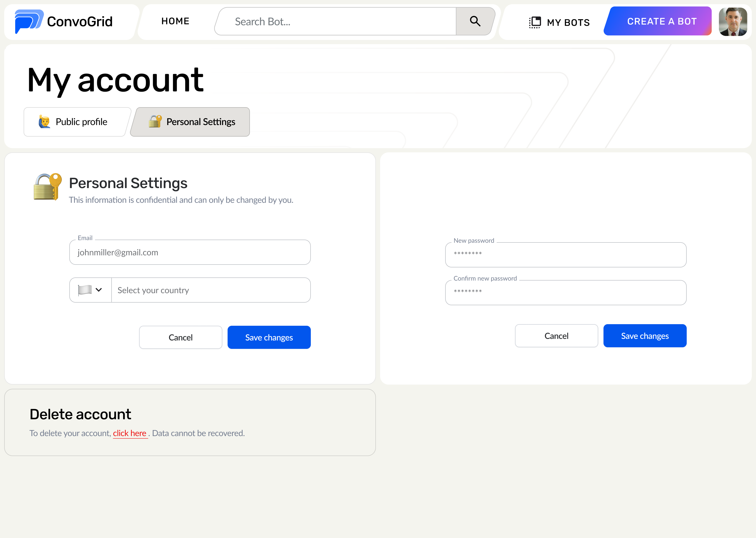Click the lock-and-key icon on Personal Settings tab
This screenshot has height=538, width=756.
(x=155, y=122)
